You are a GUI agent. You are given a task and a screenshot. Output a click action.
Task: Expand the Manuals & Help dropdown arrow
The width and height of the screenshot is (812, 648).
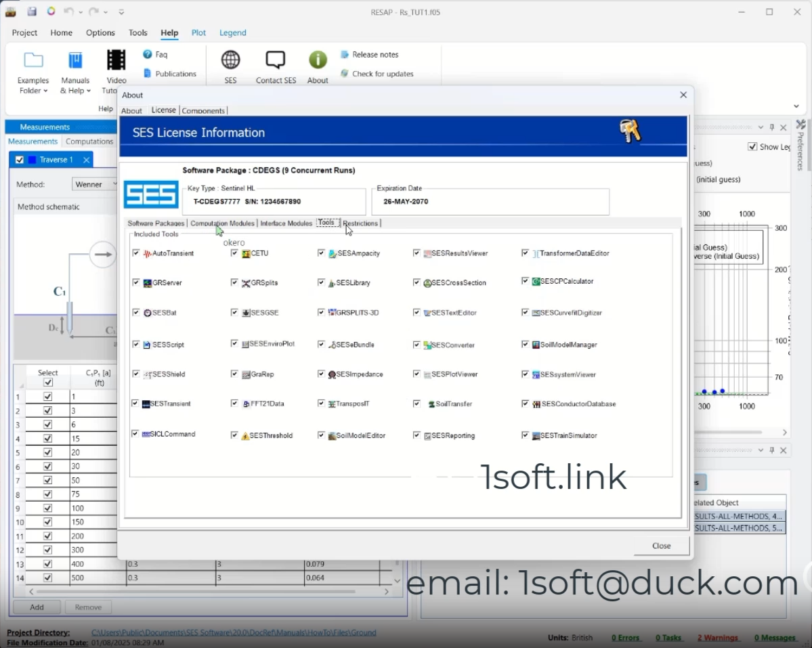coord(89,91)
